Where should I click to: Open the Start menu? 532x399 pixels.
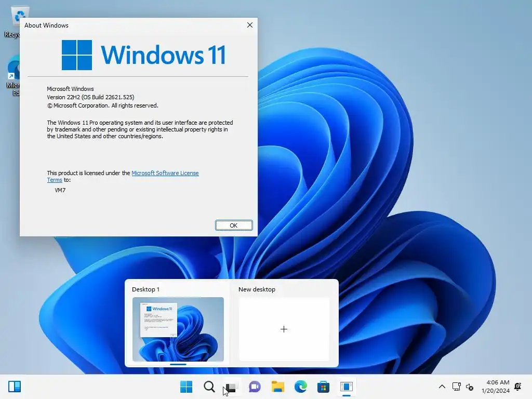pyautogui.click(x=186, y=387)
